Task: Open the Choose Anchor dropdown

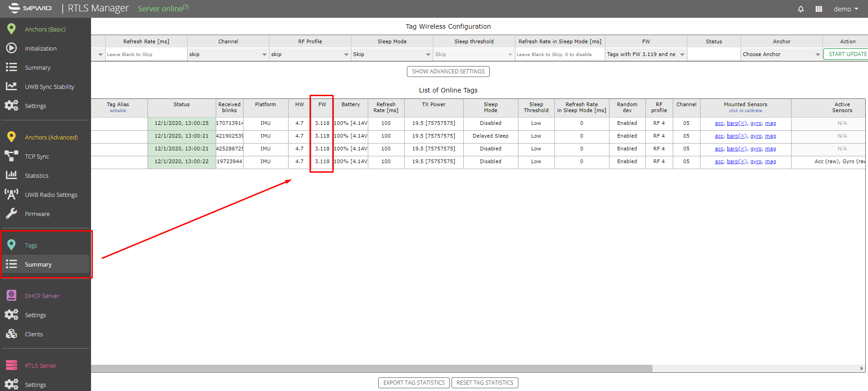Action: [782, 54]
